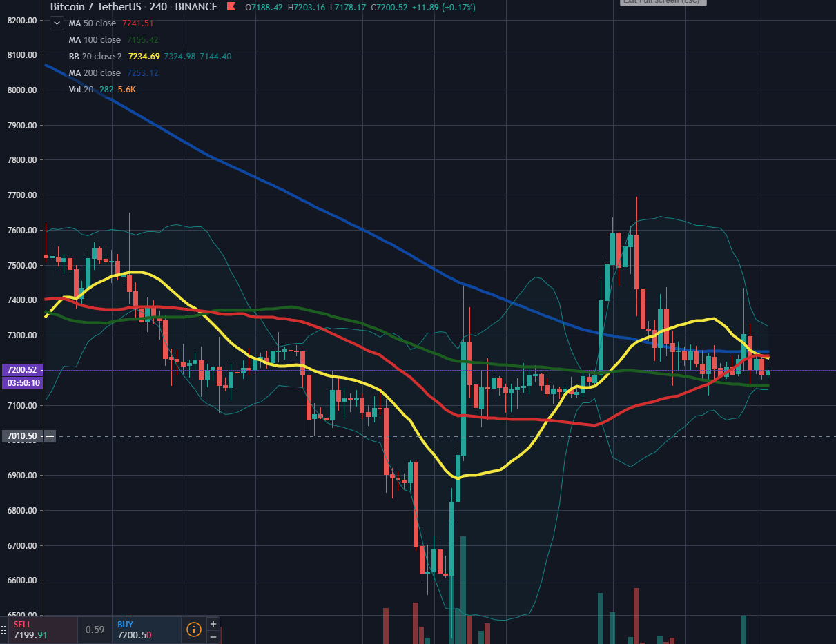Grab the trading panel drag handle dots

pos(3,630)
